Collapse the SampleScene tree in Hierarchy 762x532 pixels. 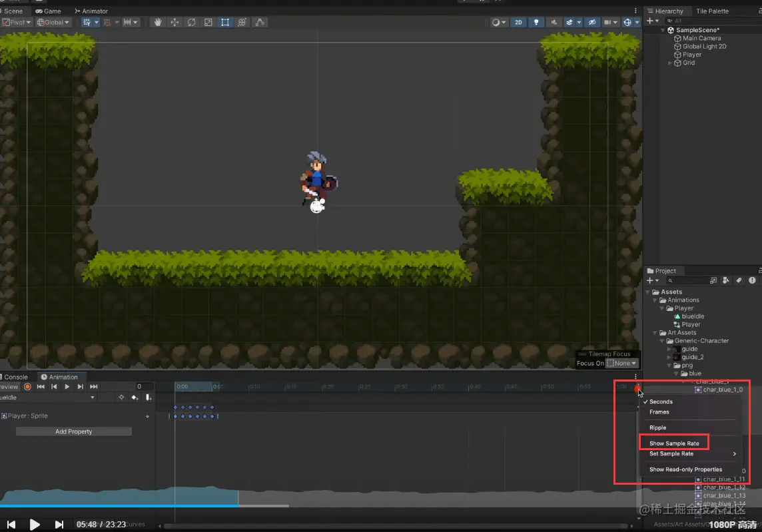[662, 30]
